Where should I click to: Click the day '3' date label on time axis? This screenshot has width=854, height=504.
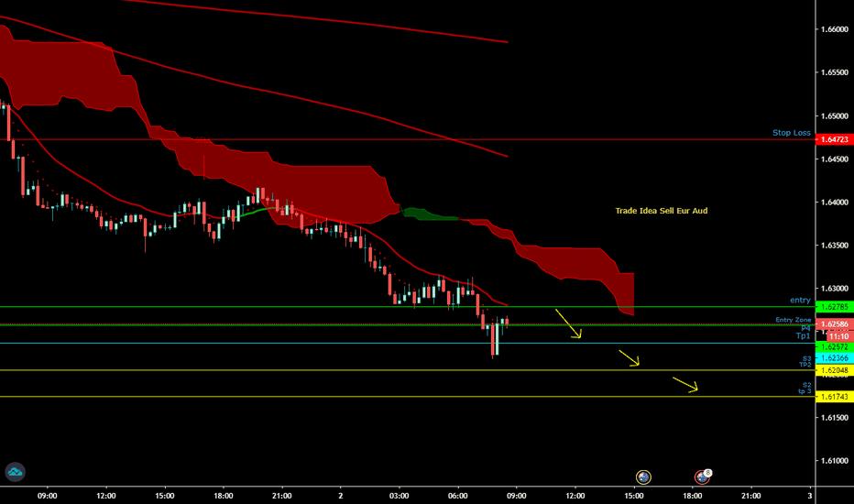click(x=810, y=496)
